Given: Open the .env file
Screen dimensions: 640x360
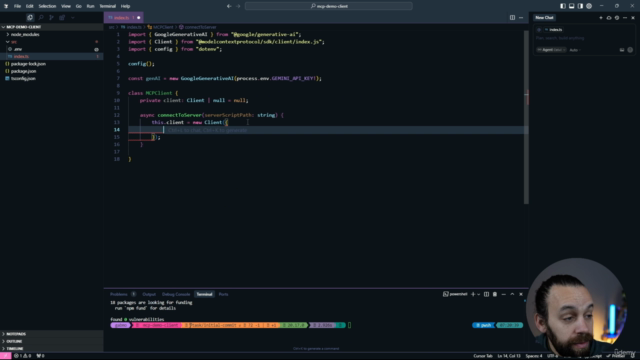Looking at the screenshot, I should point(51,49).
